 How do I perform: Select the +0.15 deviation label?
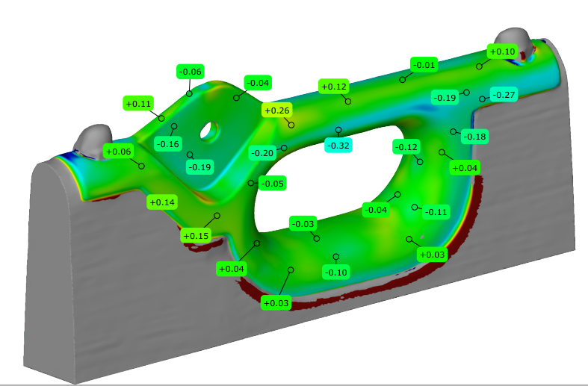pyautogui.click(x=196, y=236)
